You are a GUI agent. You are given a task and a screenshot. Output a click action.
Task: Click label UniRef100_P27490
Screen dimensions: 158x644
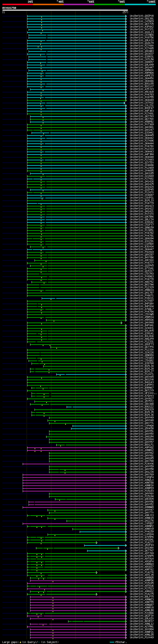click(142, 46)
